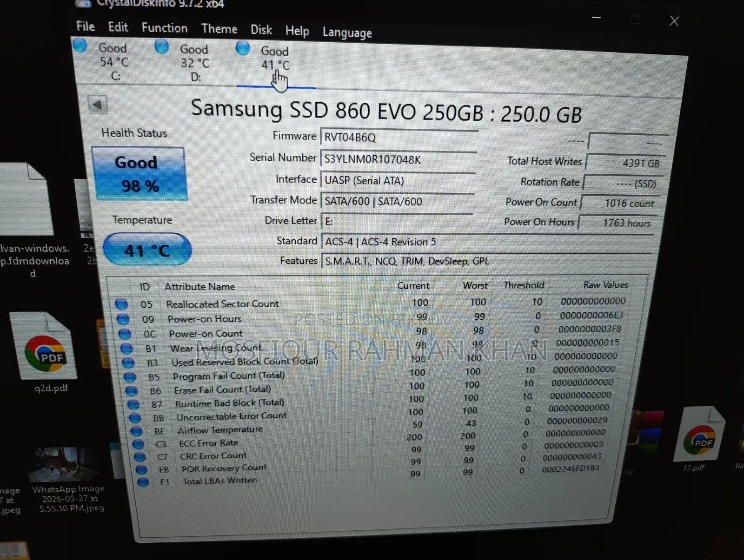
Task: Select the C: drive tab at 54 °C
Action: 113,61
